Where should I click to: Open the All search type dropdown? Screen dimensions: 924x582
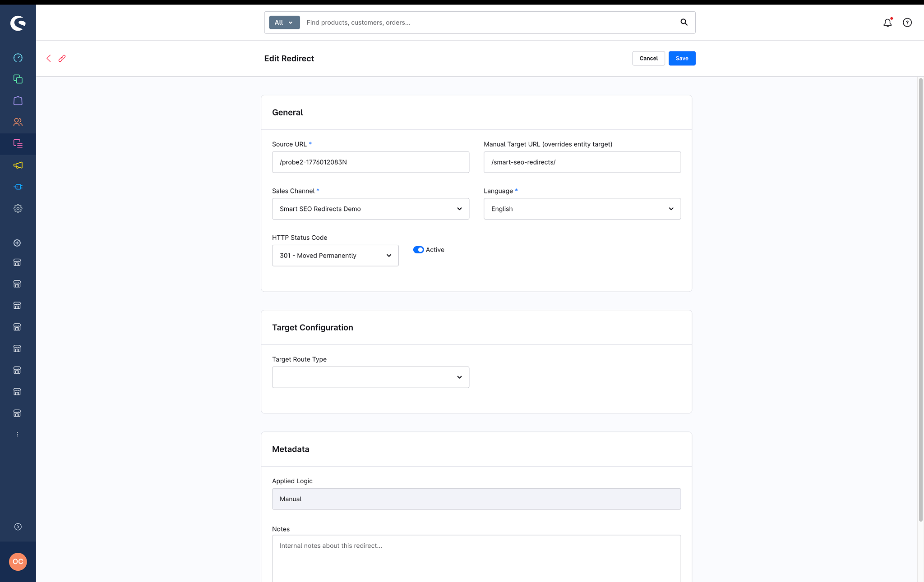(x=284, y=23)
